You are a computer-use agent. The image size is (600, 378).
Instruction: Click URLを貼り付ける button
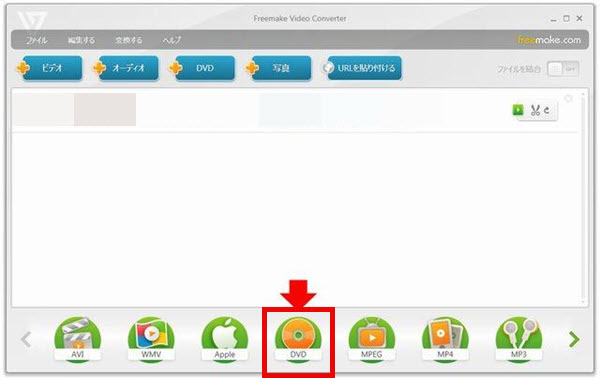(362, 68)
